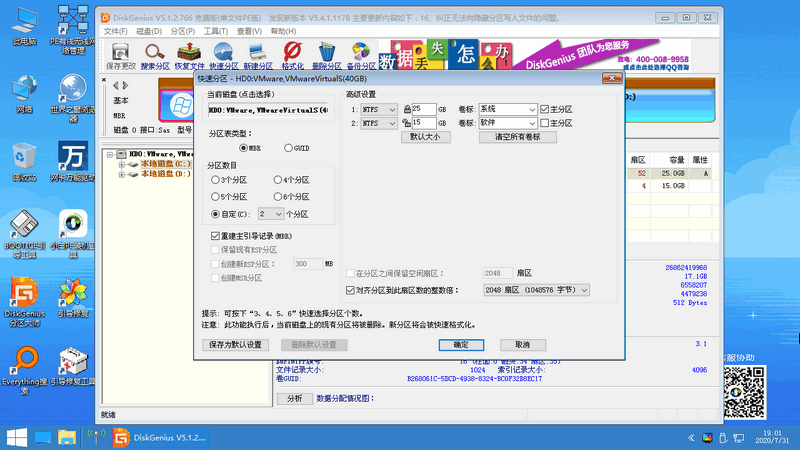Enable 主分区 checkbox for partition 2

pyautogui.click(x=544, y=123)
